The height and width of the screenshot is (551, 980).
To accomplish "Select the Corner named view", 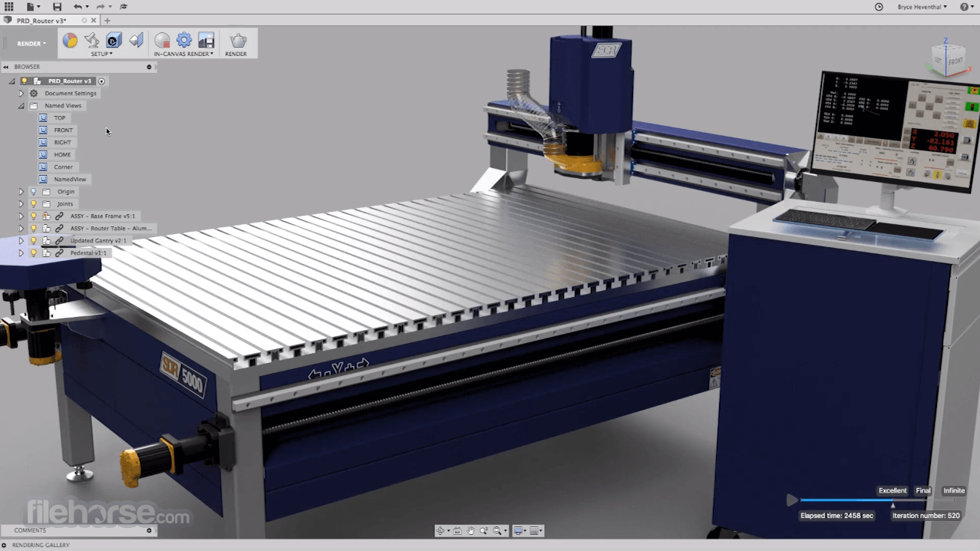I will [x=64, y=167].
